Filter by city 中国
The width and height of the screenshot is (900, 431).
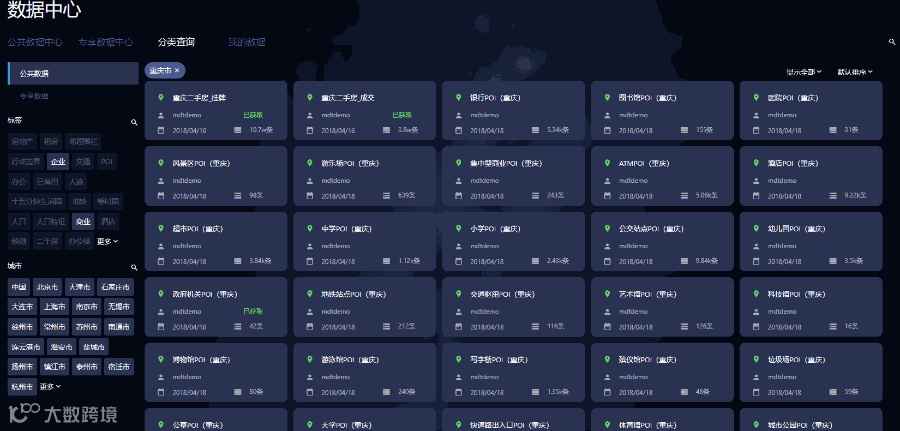19,287
